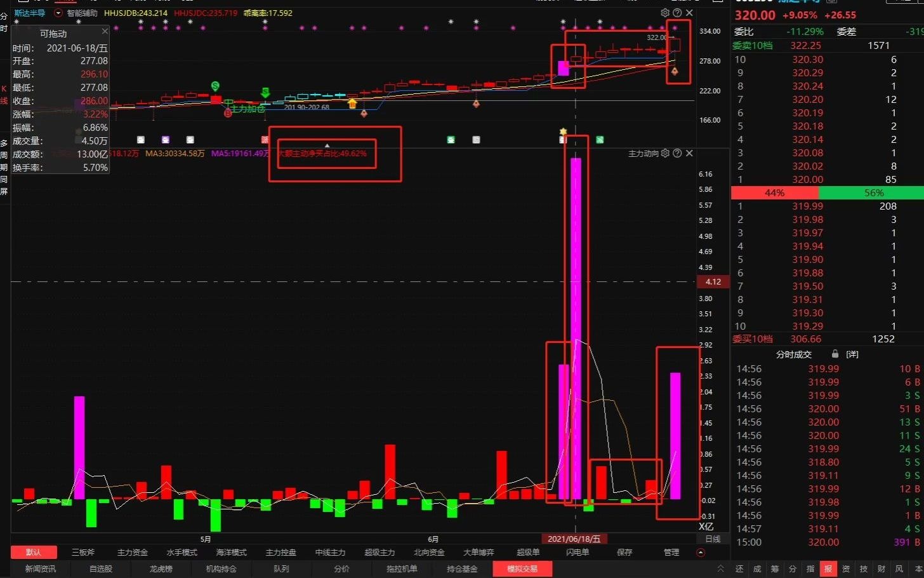Select the 中线主力 indicator tab

click(x=331, y=552)
